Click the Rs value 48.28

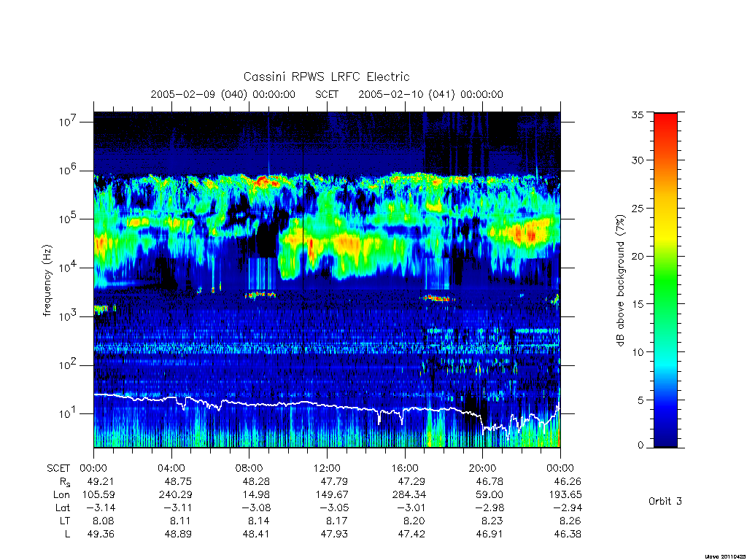pyautogui.click(x=256, y=481)
